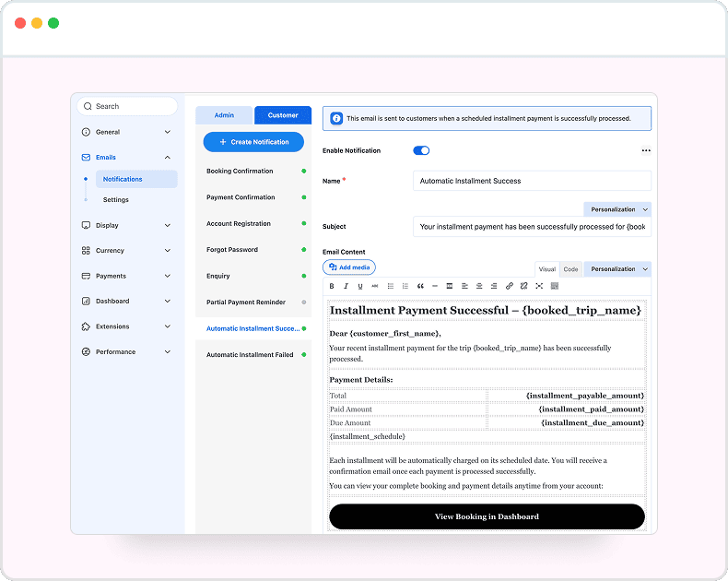This screenshot has height=581, width=728.
Task: Focus the Search settings field
Action: click(x=127, y=106)
